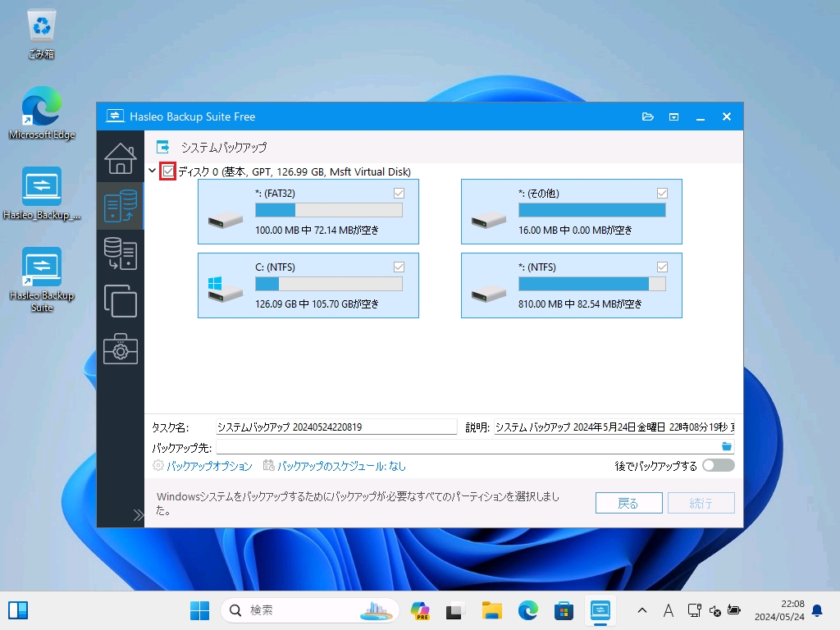This screenshot has height=630, width=840.
Task: Open File Explorer from the taskbar
Action: (x=491, y=610)
